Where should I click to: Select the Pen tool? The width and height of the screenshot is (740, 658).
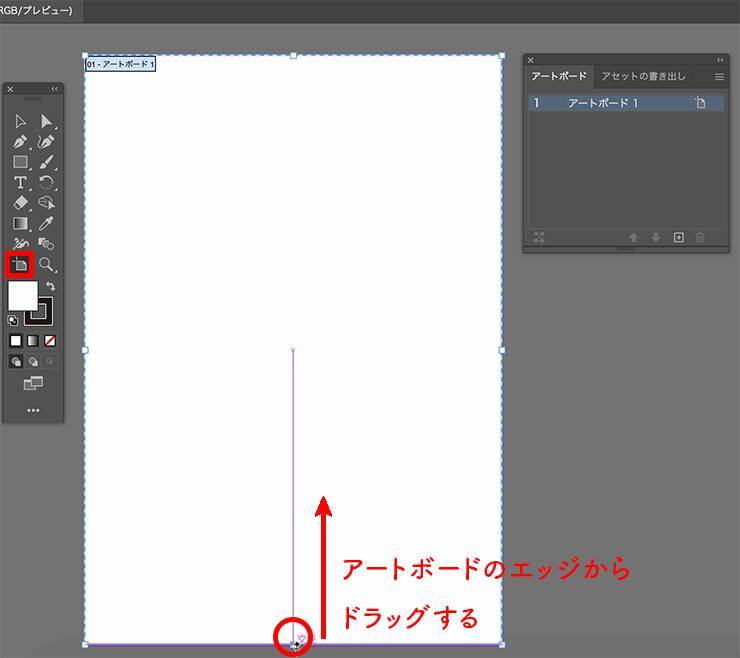(x=20, y=142)
